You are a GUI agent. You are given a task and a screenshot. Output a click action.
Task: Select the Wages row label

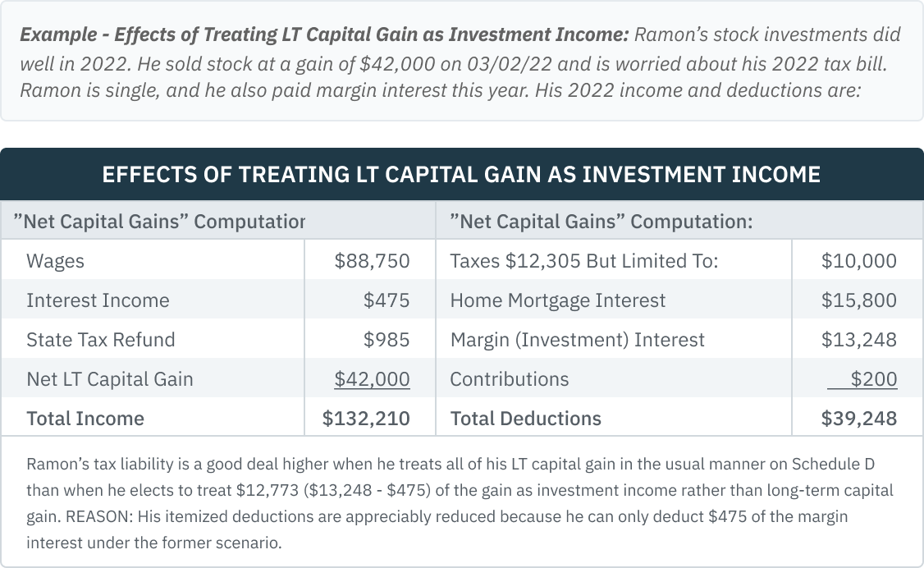point(55,261)
